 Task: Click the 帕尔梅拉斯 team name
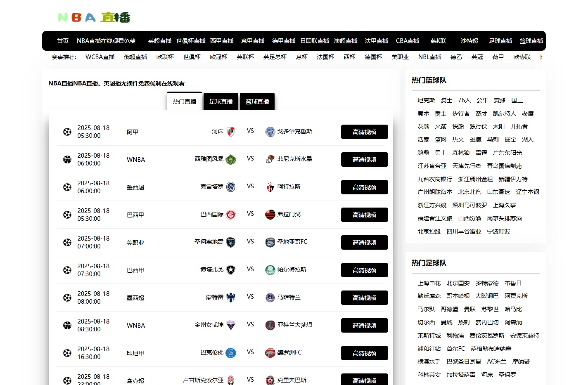(x=292, y=269)
